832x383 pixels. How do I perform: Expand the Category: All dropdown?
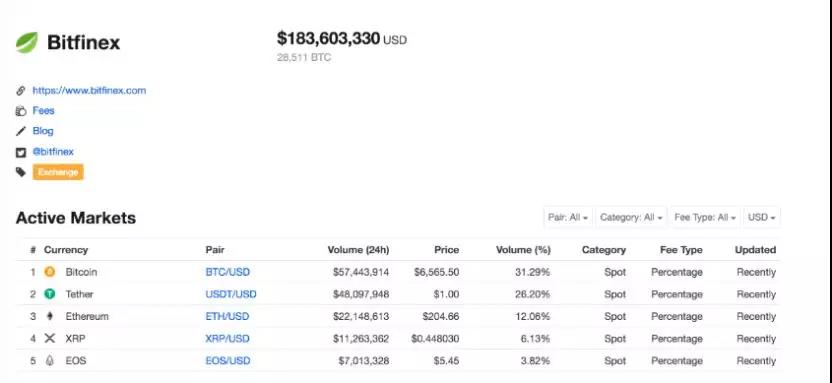click(631, 217)
